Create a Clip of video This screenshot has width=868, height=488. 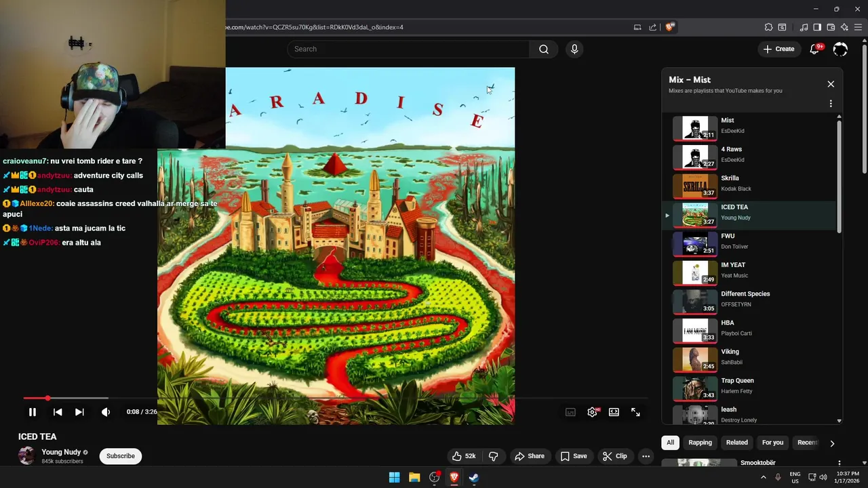(615, 456)
